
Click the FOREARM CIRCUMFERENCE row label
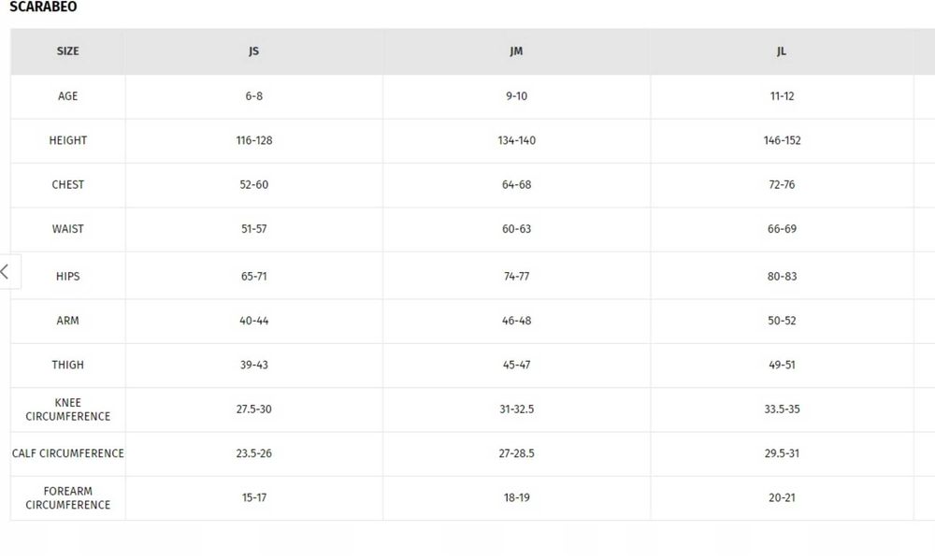click(x=68, y=497)
